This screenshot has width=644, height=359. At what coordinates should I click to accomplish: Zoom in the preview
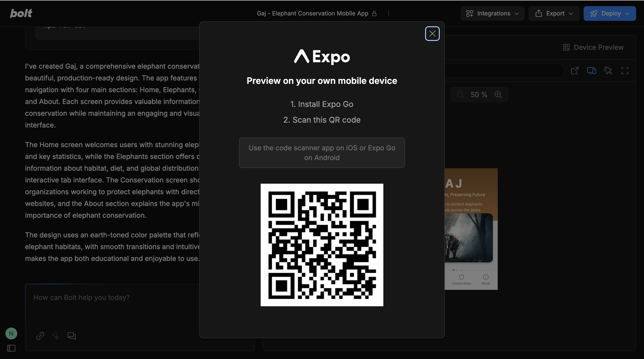click(498, 95)
